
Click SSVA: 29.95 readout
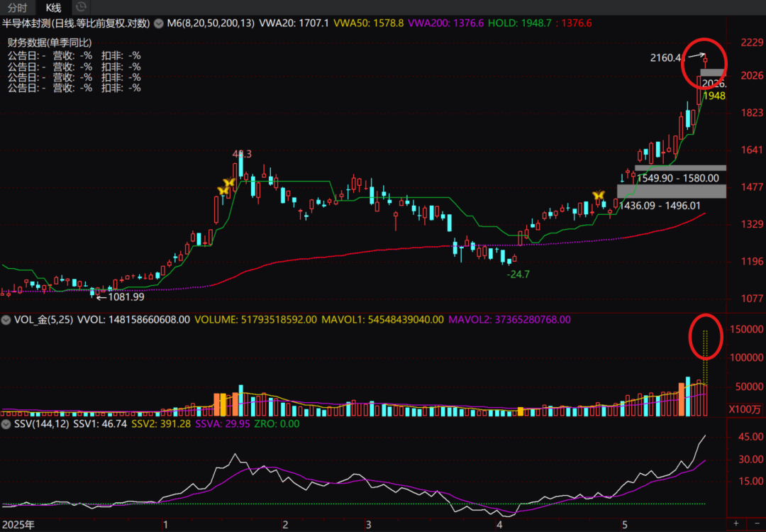(x=223, y=423)
